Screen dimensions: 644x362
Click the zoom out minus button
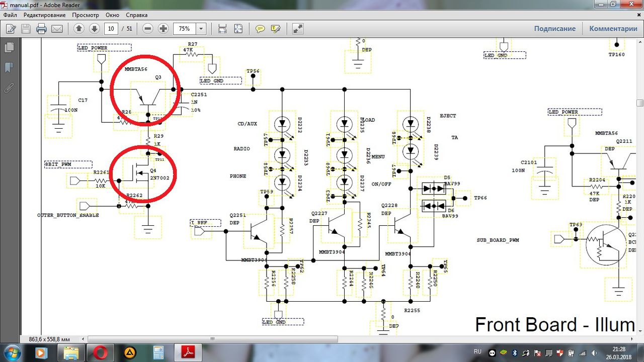coord(148,29)
